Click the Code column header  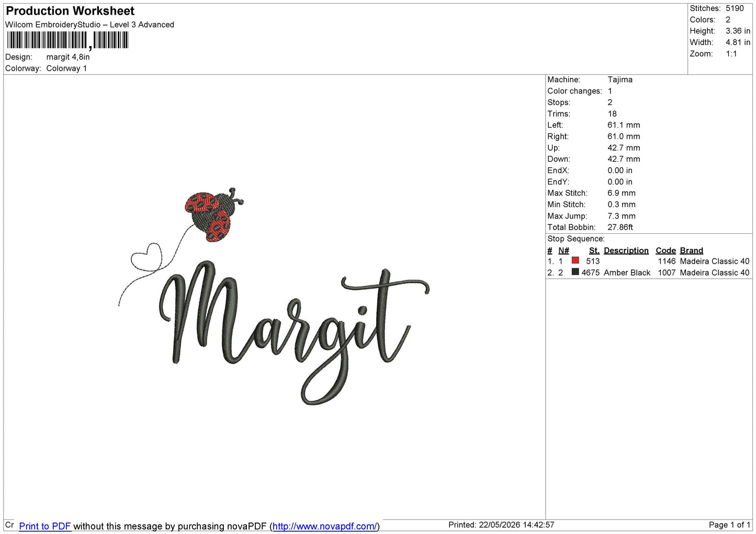tap(665, 251)
